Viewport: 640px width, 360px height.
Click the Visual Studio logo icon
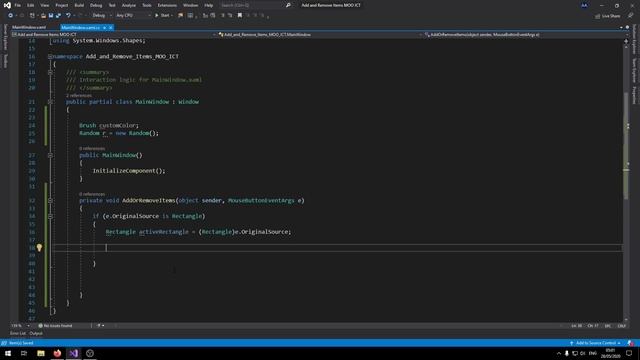pyautogui.click(x=7, y=5)
